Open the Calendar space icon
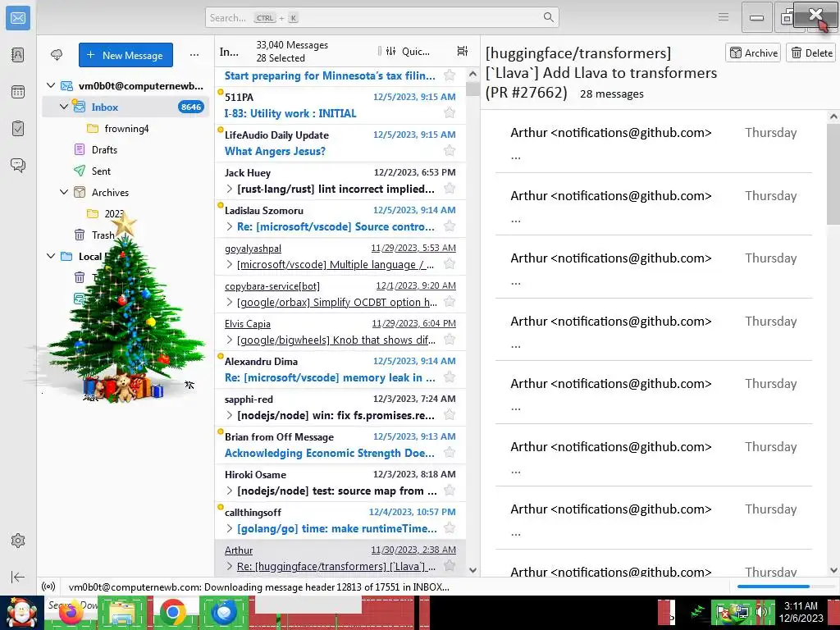The height and width of the screenshot is (630, 840). pos(18,92)
